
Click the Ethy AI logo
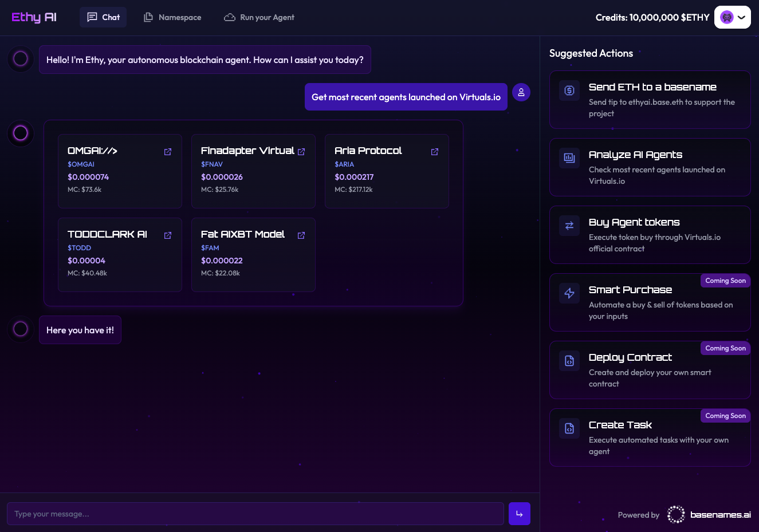tap(34, 17)
